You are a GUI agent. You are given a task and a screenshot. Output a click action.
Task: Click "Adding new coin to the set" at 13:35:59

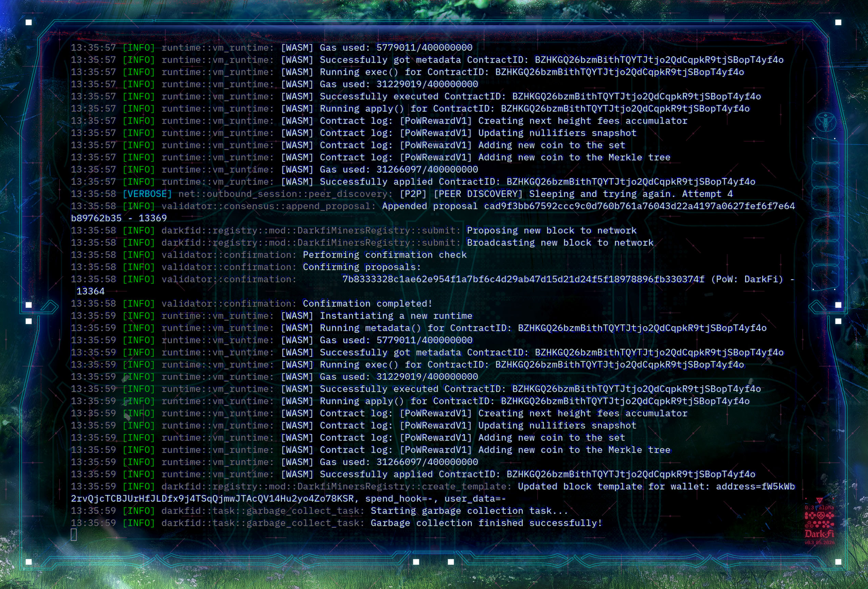point(552,437)
